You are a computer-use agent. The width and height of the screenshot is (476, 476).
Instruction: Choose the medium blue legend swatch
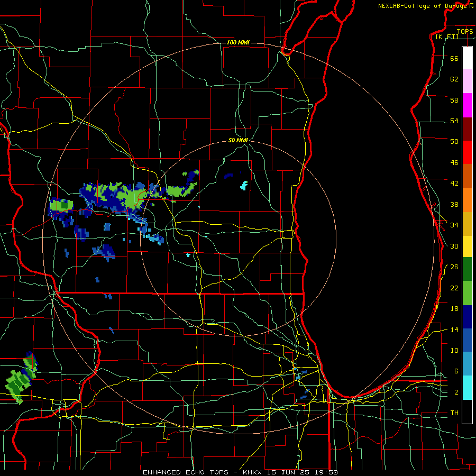pyautogui.click(x=467, y=340)
